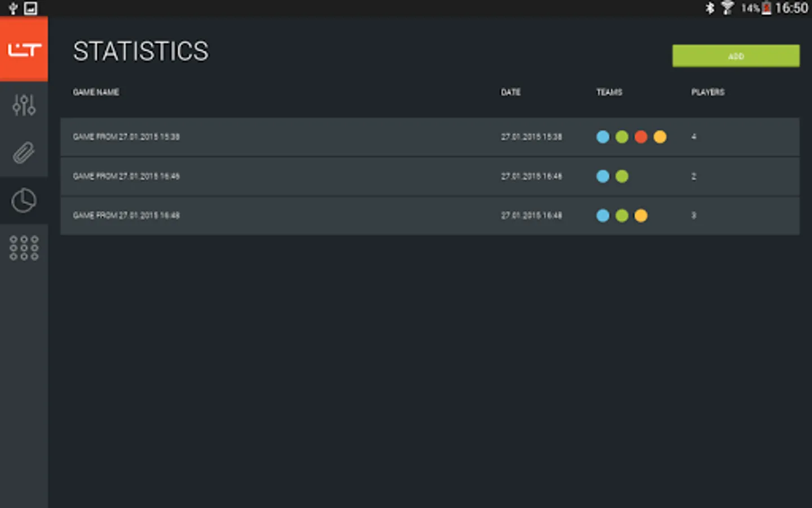The height and width of the screenshot is (508, 812).
Task: Tap the battery indicator in status bar
Action: [x=766, y=8]
